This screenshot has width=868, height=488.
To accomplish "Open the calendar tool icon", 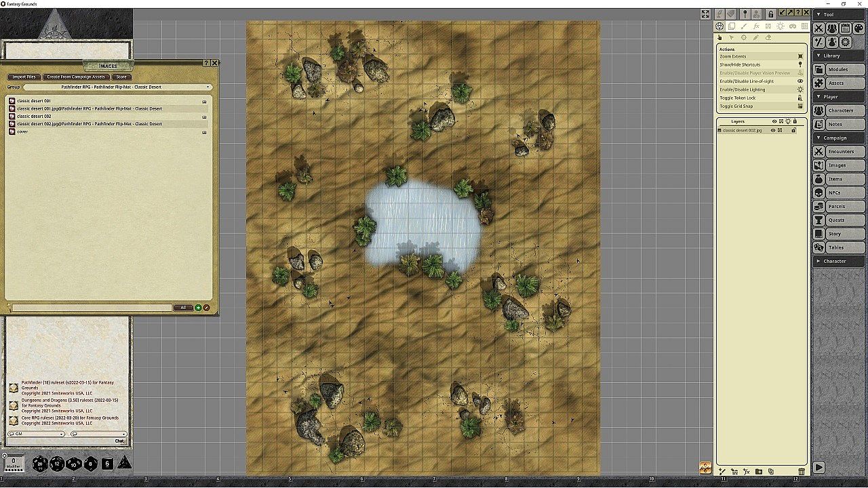I will point(846,28).
